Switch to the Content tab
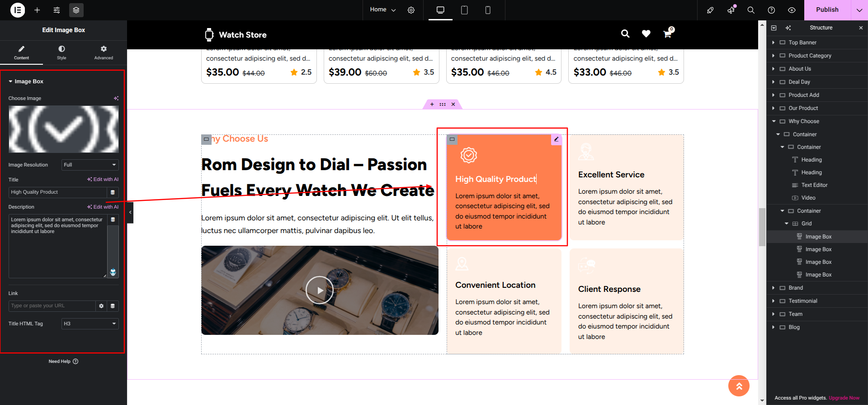 pos(21,52)
